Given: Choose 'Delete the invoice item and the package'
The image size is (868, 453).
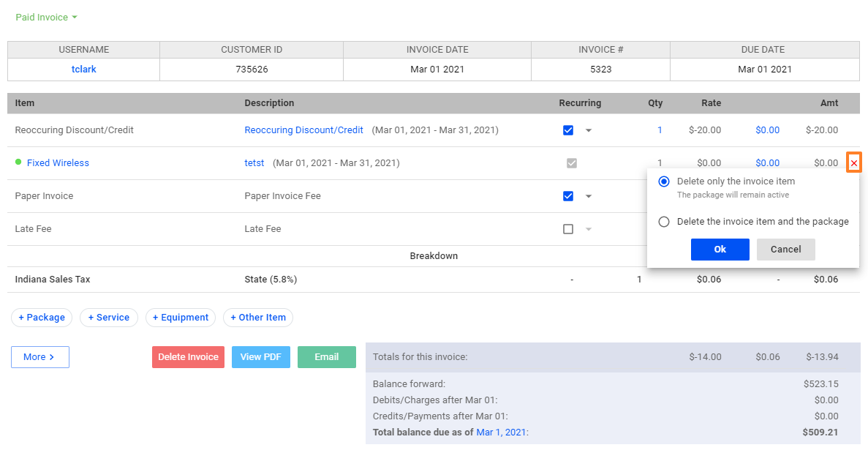Looking at the screenshot, I should 664,222.
